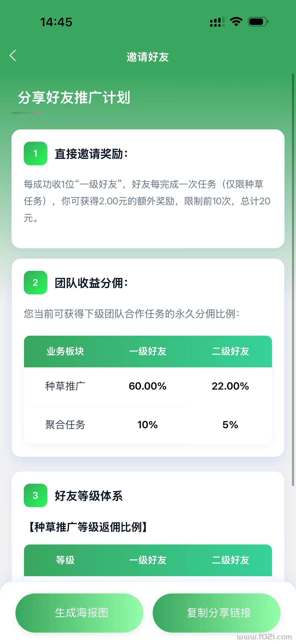The width and height of the screenshot is (296, 644).
Task: Tap the 14:45 clock display
Action: click(x=56, y=22)
